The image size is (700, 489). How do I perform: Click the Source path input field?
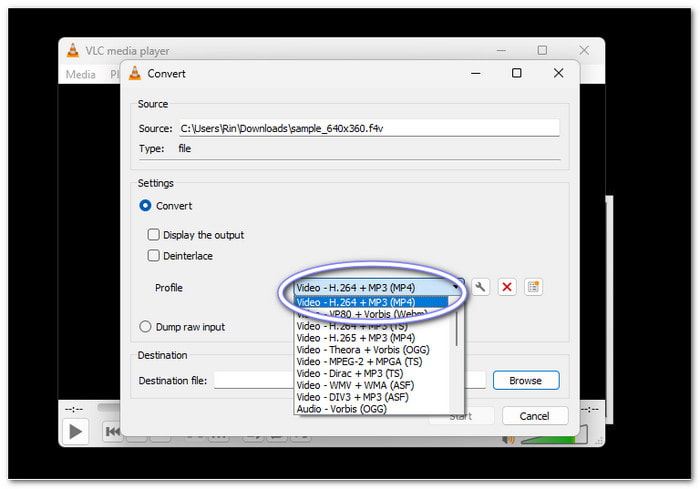coord(369,128)
